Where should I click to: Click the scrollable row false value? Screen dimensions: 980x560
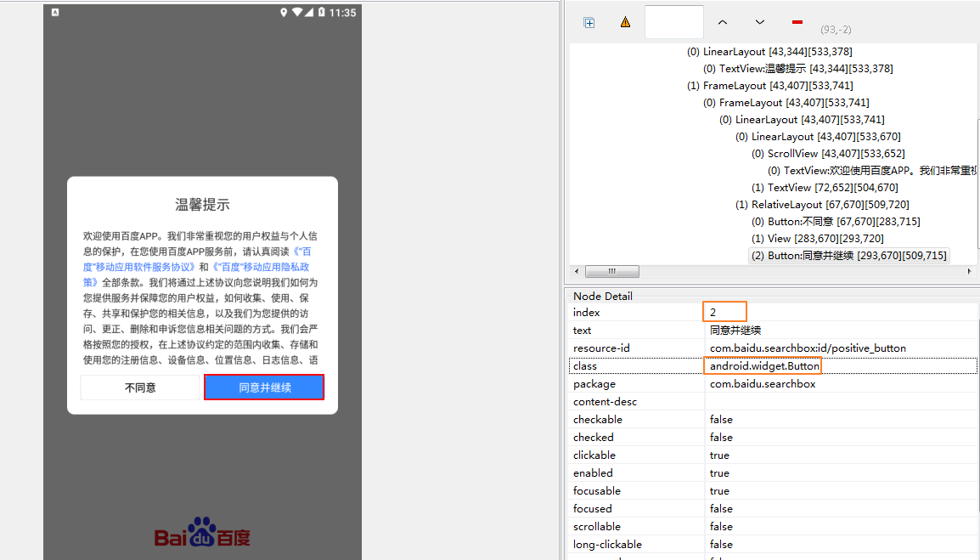click(721, 527)
